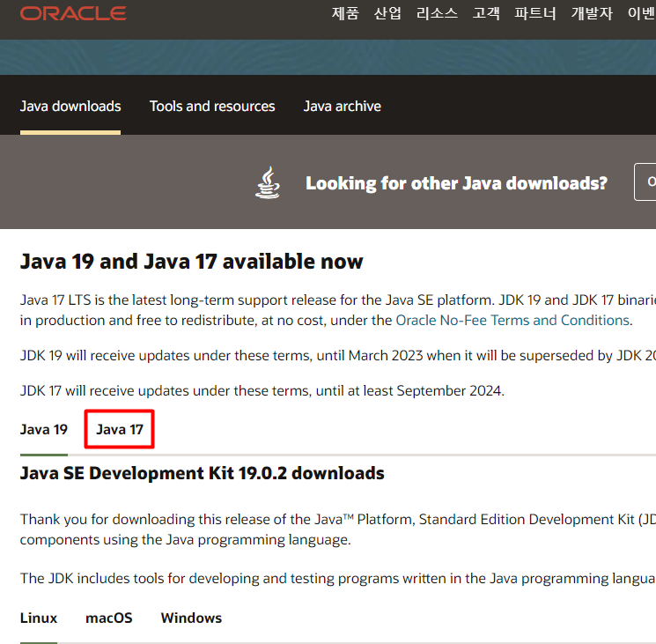The height and width of the screenshot is (644, 656).
Task: Open the Java archive tab
Action: tap(343, 107)
